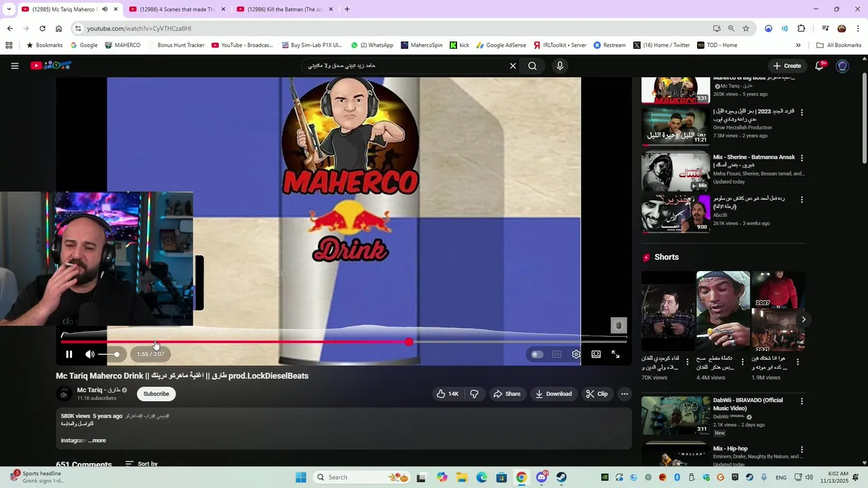
Task: Open the Mc Tariq channel avatar
Action: [x=64, y=394]
